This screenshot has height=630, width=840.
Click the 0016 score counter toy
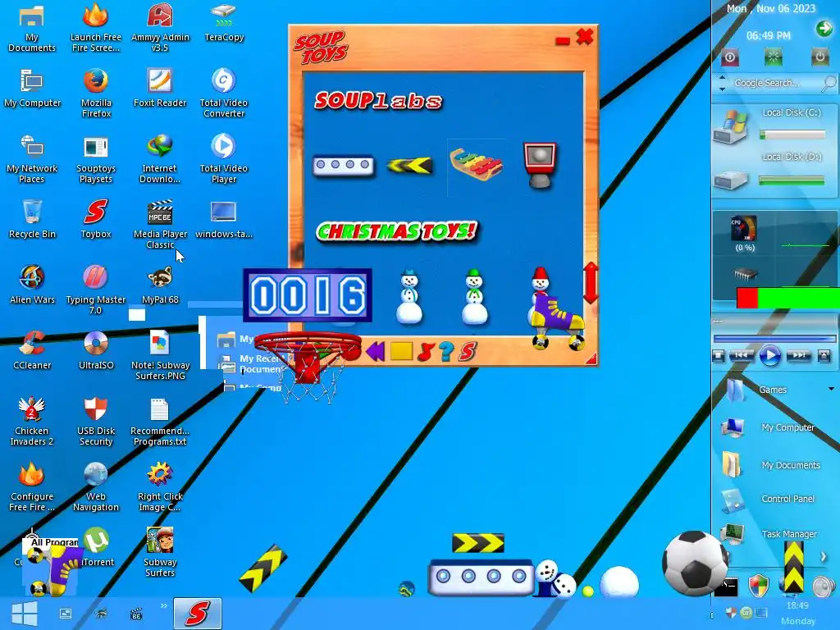pyautogui.click(x=308, y=295)
